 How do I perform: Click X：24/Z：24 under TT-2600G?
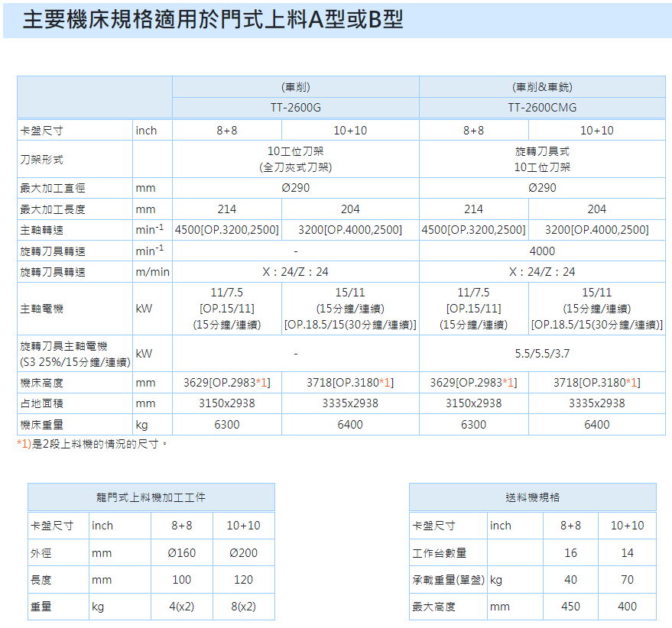click(x=296, y=272)
